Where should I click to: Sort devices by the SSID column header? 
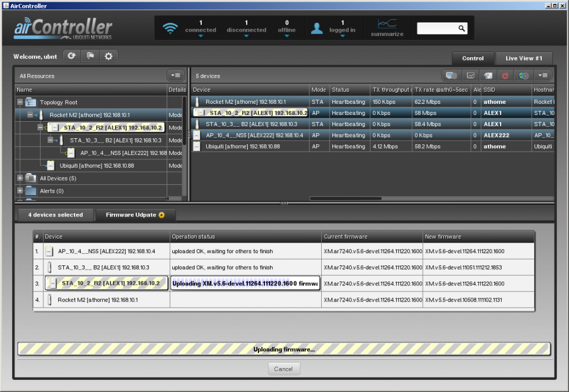click(506, 89)
